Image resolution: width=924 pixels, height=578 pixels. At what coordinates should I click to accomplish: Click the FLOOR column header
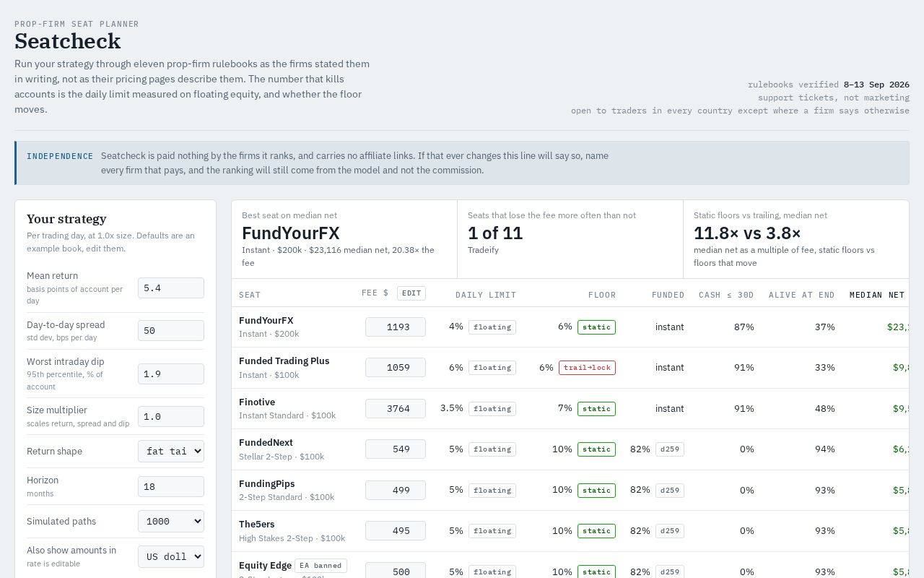(602, 295)
